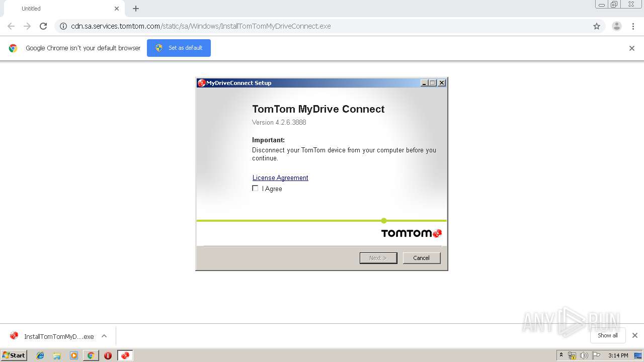The image size is (644, 362).
Task: Click the Version 4.2.6.3888 text
Action: click(x=279, y=122)
